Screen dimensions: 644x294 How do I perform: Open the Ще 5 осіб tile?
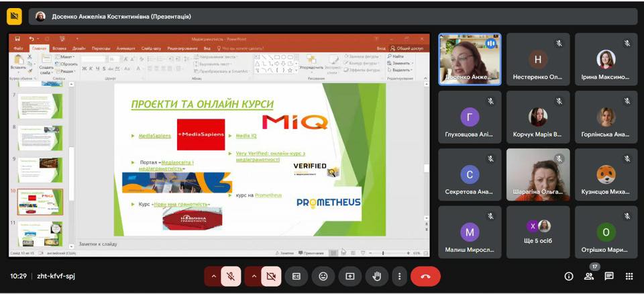click(538, 232)
